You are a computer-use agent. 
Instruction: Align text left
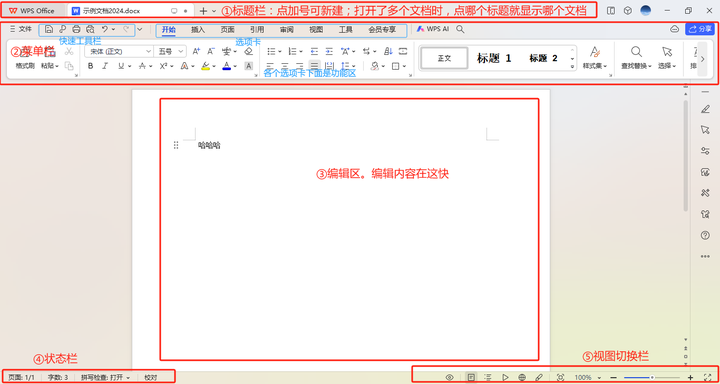270,66
